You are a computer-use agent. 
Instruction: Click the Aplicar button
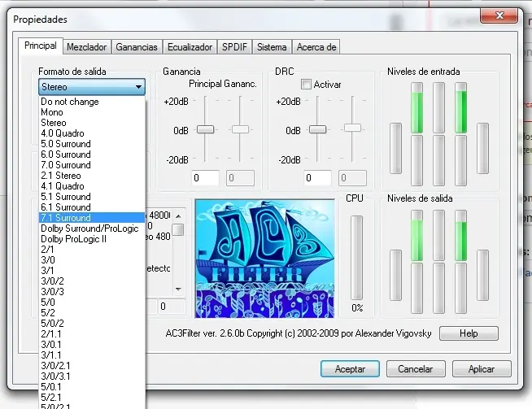[x=482, y=368]
